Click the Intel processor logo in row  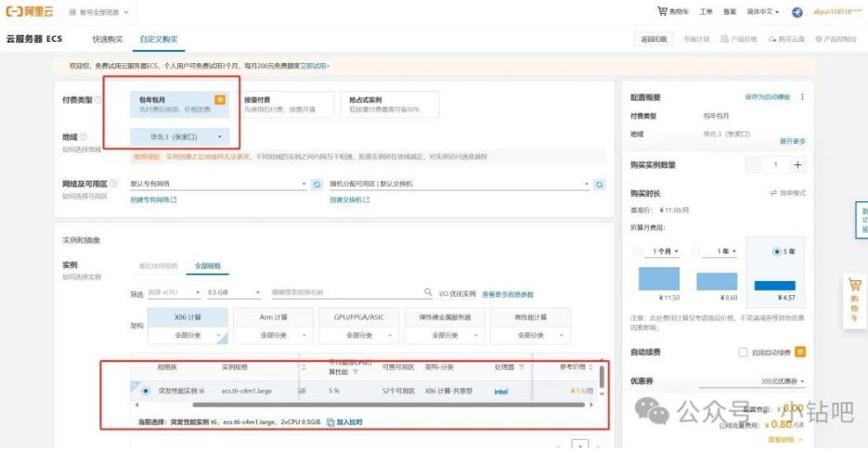pos(501,392)
